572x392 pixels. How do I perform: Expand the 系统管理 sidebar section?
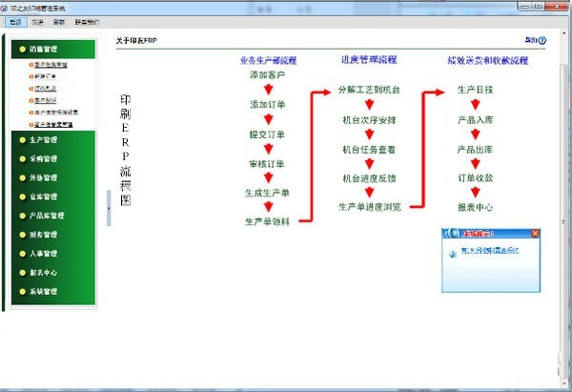click(x=53, y=292)
